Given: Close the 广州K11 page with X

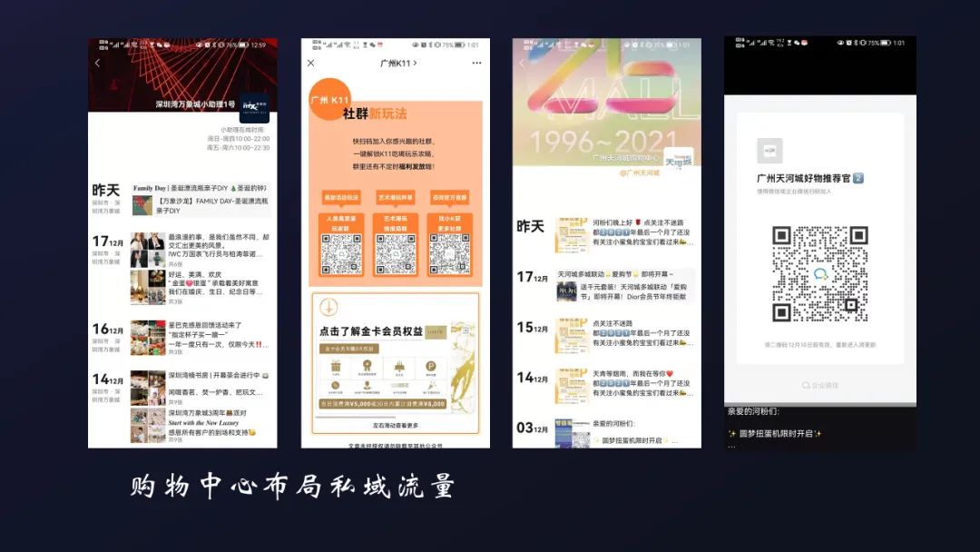Looking at the screenshot, I should click(310, 64).
